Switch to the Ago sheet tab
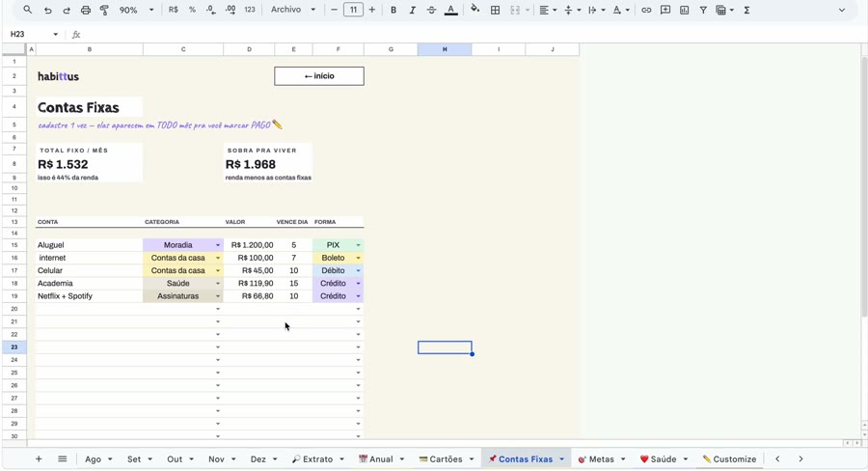 93,459
